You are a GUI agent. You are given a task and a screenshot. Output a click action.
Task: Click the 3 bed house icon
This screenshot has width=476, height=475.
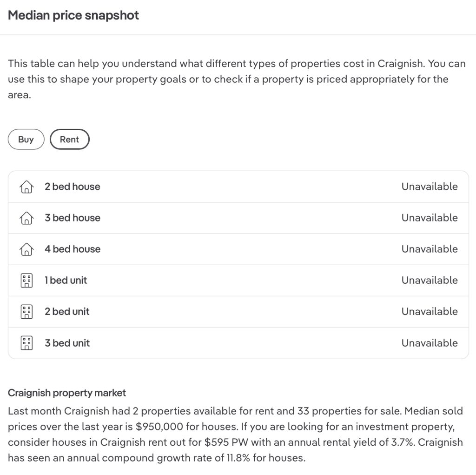tap(26, 218)
